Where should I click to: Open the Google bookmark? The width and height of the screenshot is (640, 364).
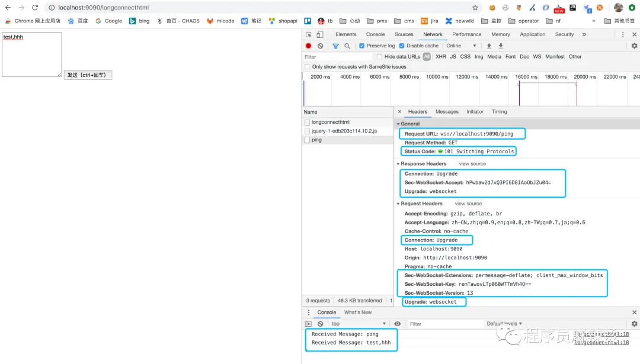click(108, 21)
